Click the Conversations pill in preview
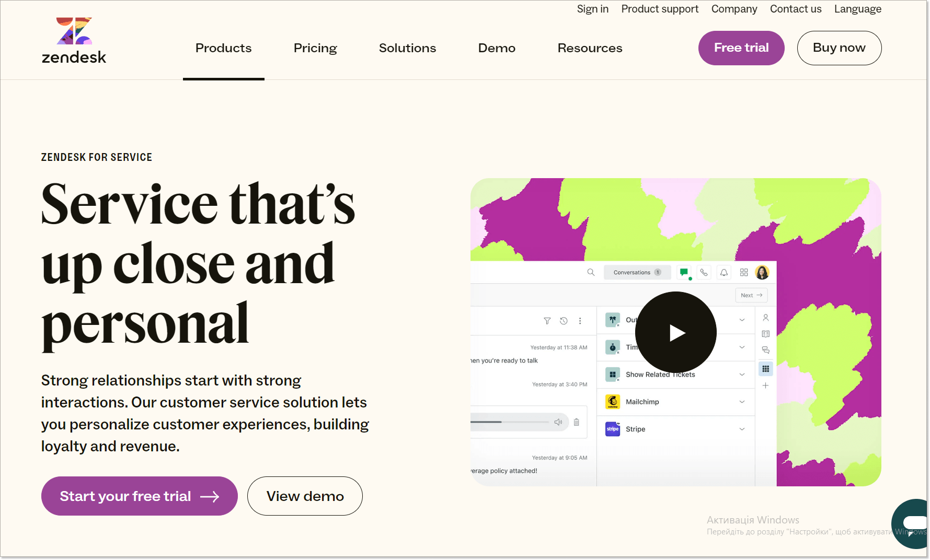The height and width of the screenshot is (560, 930). pos(637,272)
